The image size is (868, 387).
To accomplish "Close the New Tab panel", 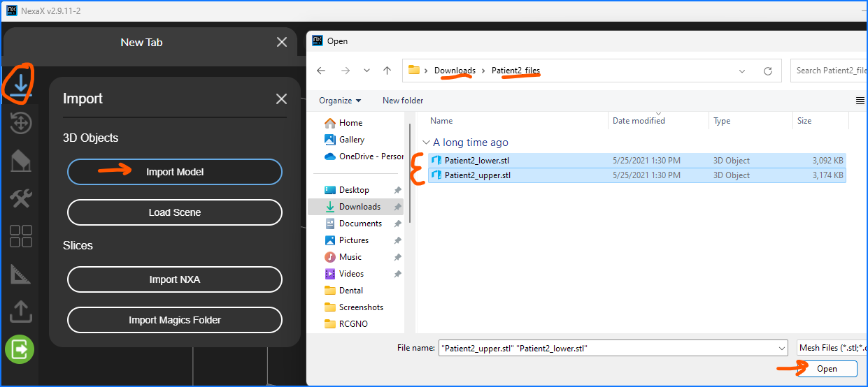I will click(282, 42).
